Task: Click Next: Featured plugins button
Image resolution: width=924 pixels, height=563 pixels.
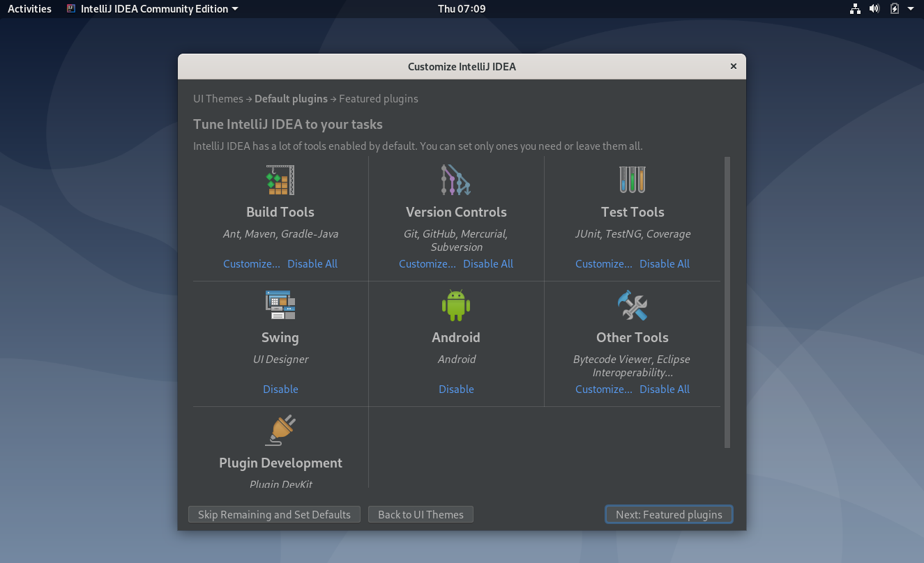Action: pos(669,514)
